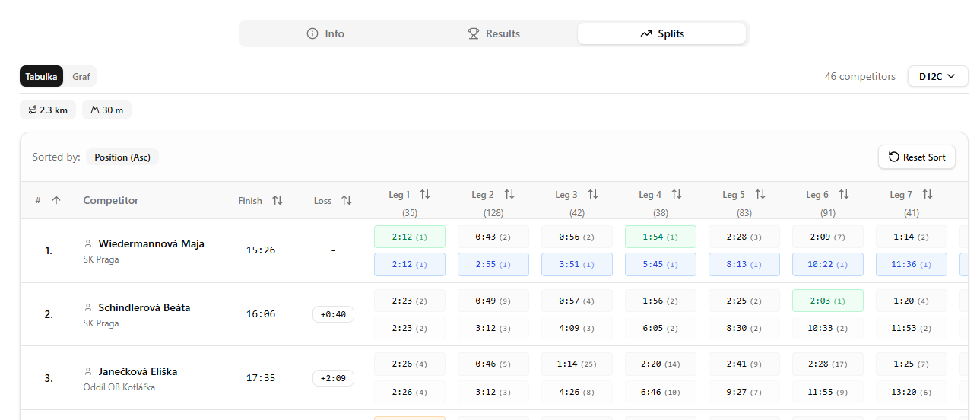Sort splits by Leg 1 arrows

[425, 195]
